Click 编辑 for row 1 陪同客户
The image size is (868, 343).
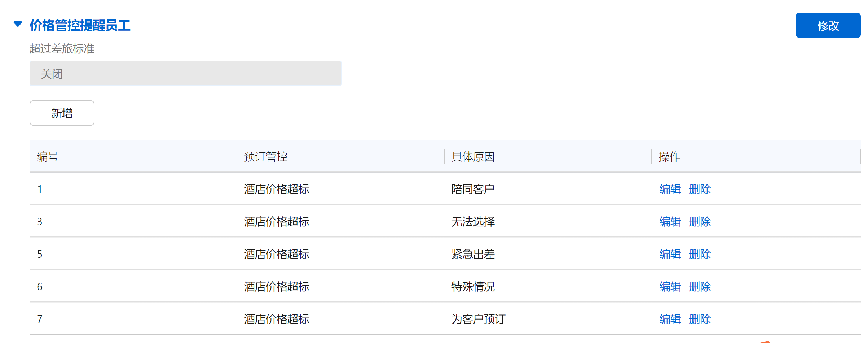click(x=670, y=189)
